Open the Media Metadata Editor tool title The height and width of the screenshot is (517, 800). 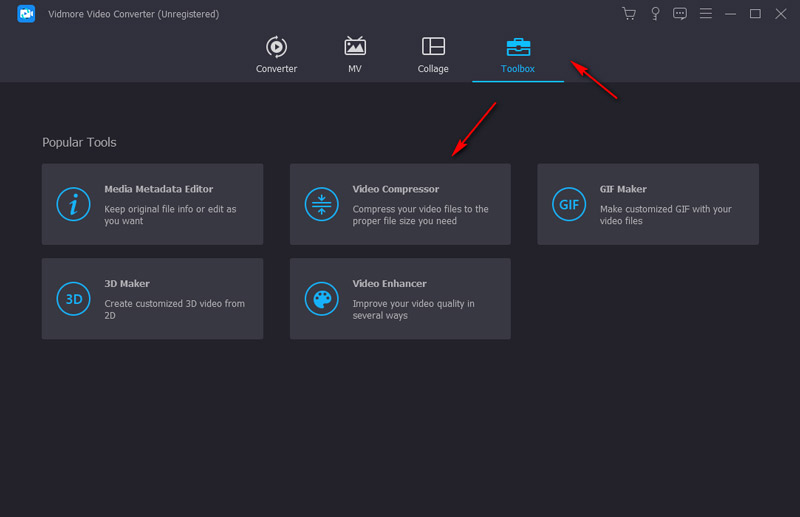click(x=158, y=189)
